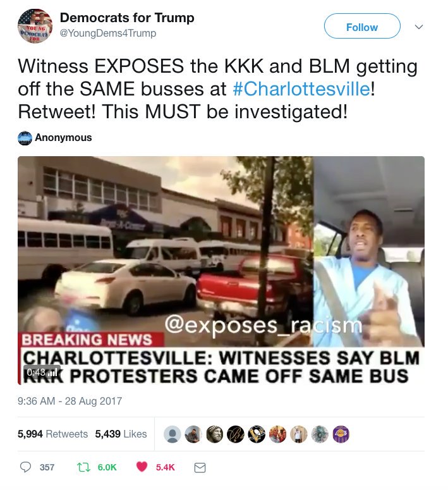This screenshot has height=490, width=448.
Task: Open the Democrats for Trump display name
Action: point(127,18)
